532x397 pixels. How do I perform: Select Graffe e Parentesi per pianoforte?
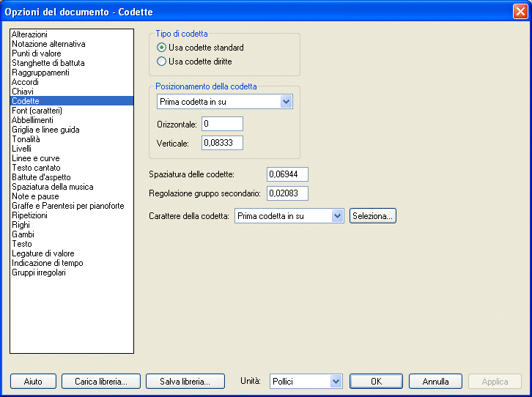click(x=72, y=205)
